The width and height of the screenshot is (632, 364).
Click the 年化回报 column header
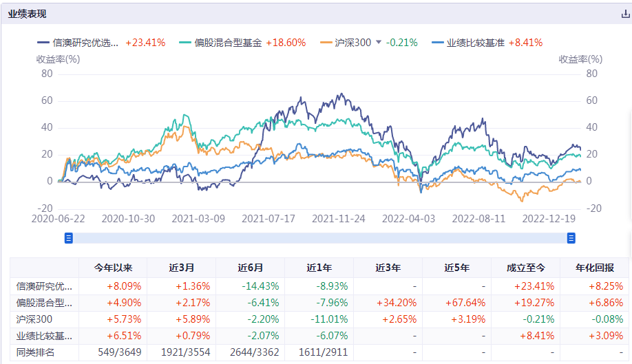[595, 268]
